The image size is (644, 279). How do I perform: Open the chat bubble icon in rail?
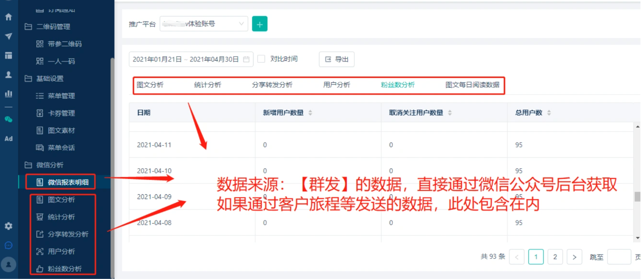[9, 245]
